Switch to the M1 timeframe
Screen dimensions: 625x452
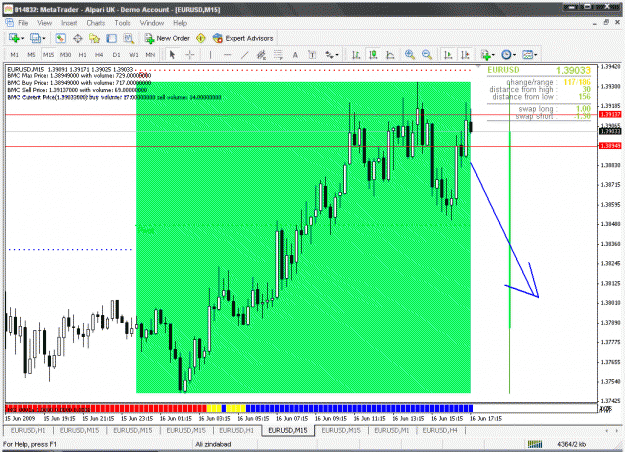click(x=14, y=55)
